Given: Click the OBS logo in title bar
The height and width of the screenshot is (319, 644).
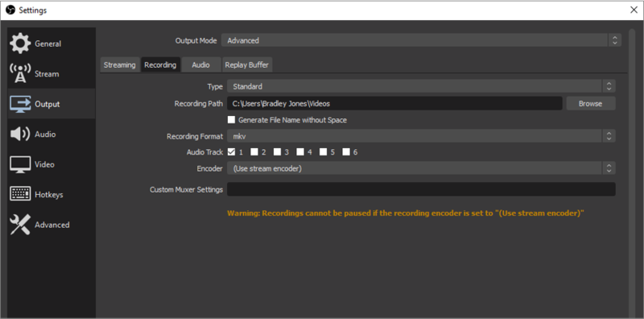Looking at the screenshot, I should 10,10.
